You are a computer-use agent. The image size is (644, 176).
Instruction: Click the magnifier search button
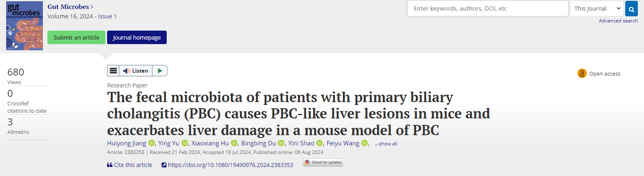[631, 9]
